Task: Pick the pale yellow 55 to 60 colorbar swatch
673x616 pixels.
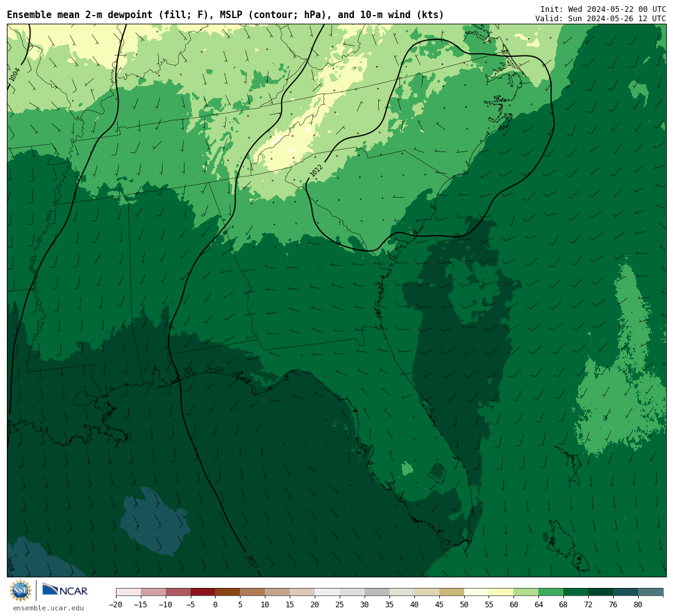Action: pos(502,592)
